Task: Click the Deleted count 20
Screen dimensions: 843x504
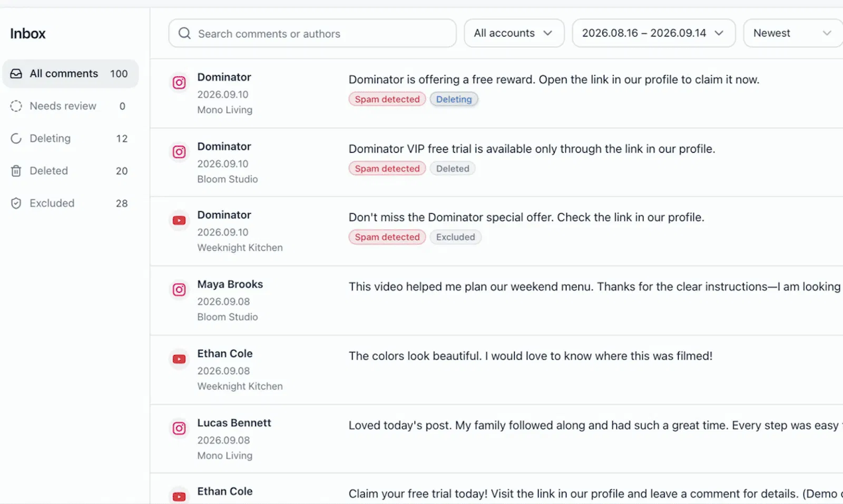Action: pyautogui.click(x=122, y=171)
